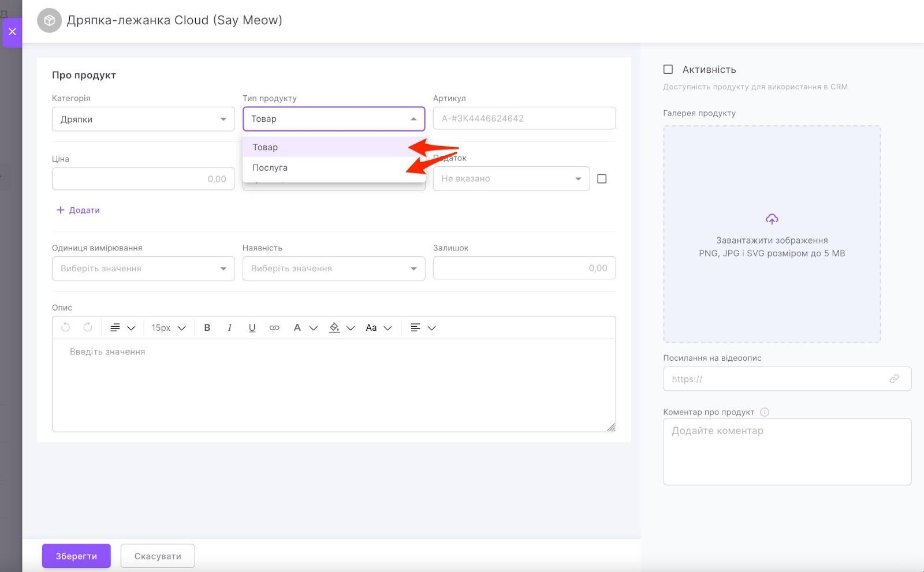Click the Скасувати button
The image size is (924, 572).
click(x=158, y=556)
